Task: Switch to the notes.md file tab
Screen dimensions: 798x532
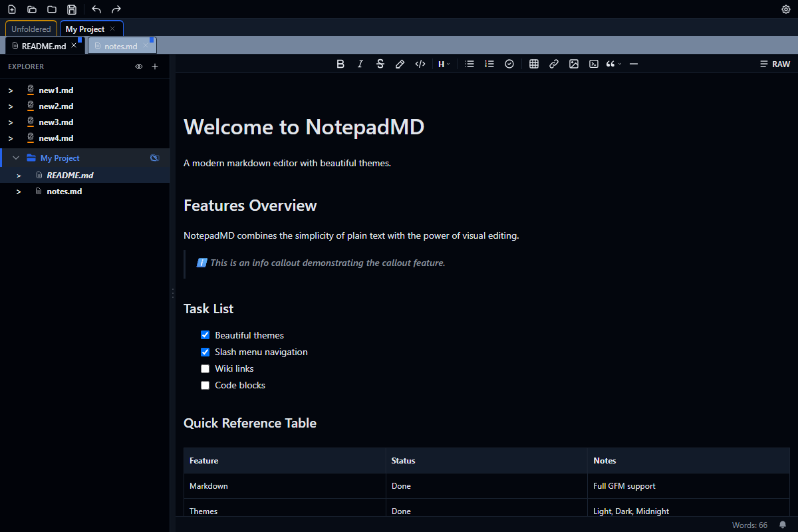Action: coord(120,45)
